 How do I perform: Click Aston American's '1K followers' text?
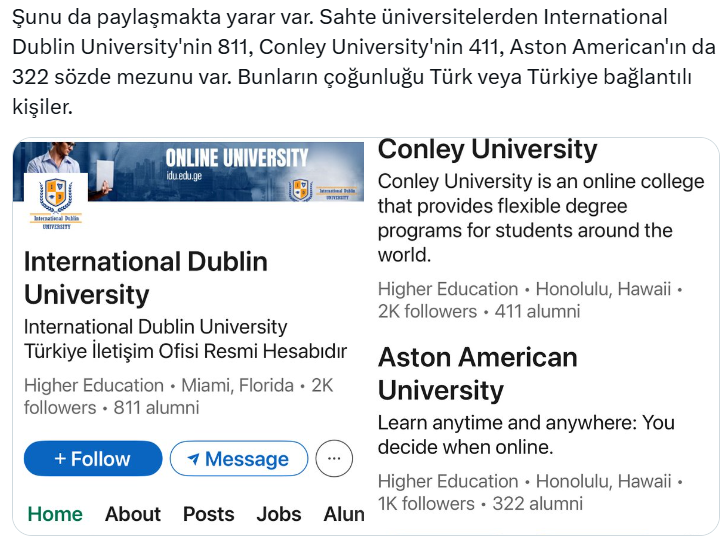426,504
